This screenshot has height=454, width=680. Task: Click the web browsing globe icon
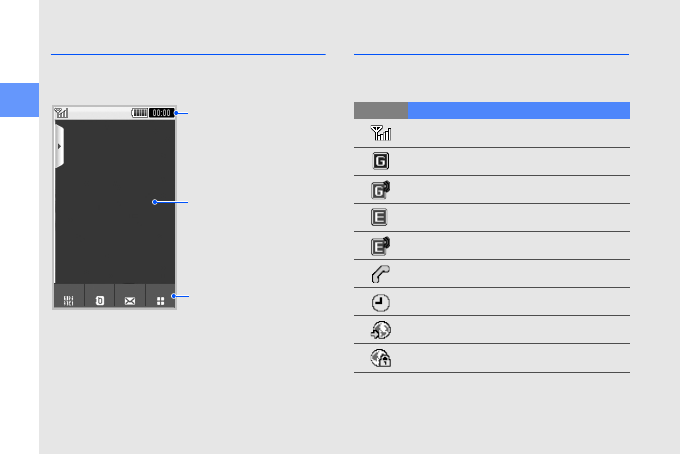(x=381, y=330)
